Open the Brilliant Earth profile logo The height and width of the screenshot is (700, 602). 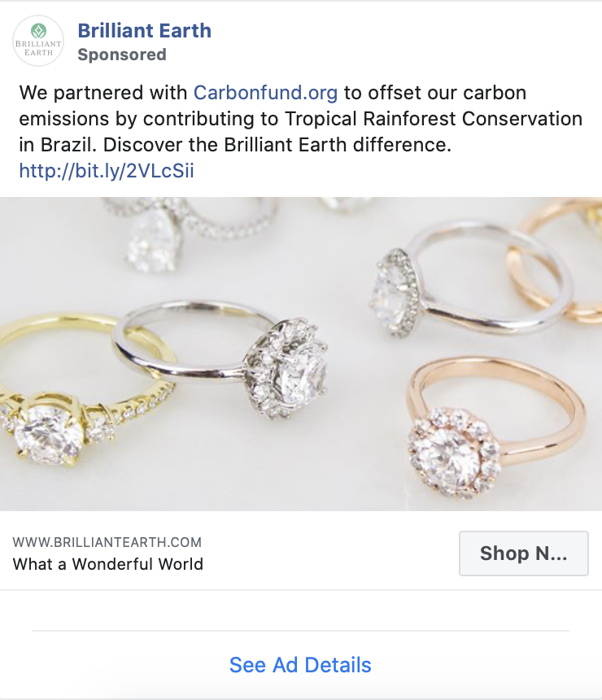point(38,41)
